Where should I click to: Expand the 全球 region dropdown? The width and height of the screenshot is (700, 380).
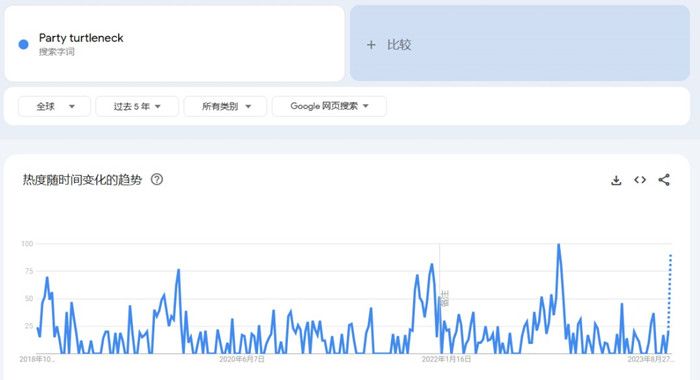point(54,106)
